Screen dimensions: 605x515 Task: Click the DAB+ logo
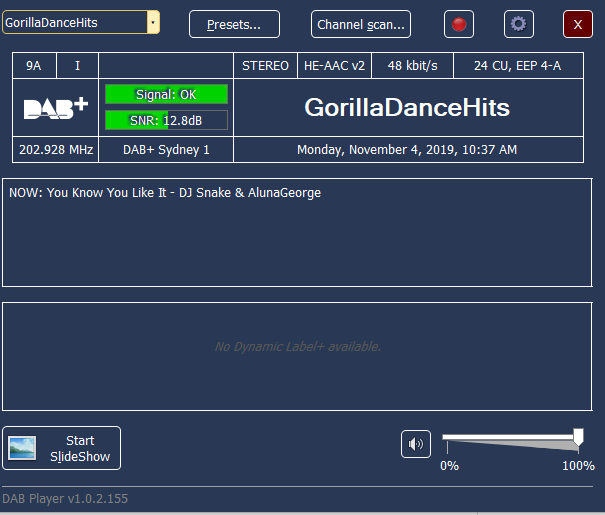[x=56, y=108]
